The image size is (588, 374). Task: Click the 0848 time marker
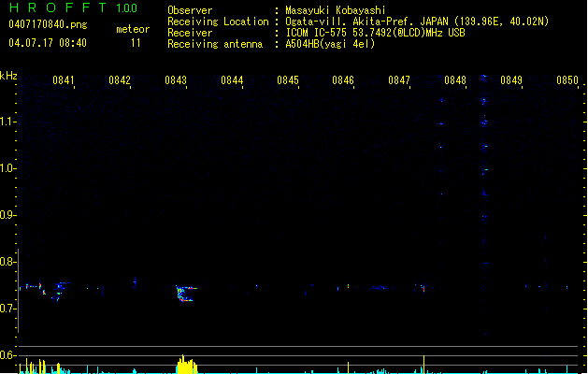455,80
